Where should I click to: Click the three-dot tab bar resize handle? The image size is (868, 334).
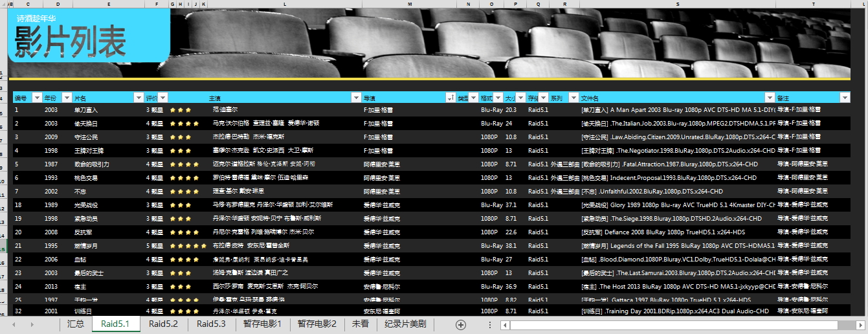[x=490, y=324]
